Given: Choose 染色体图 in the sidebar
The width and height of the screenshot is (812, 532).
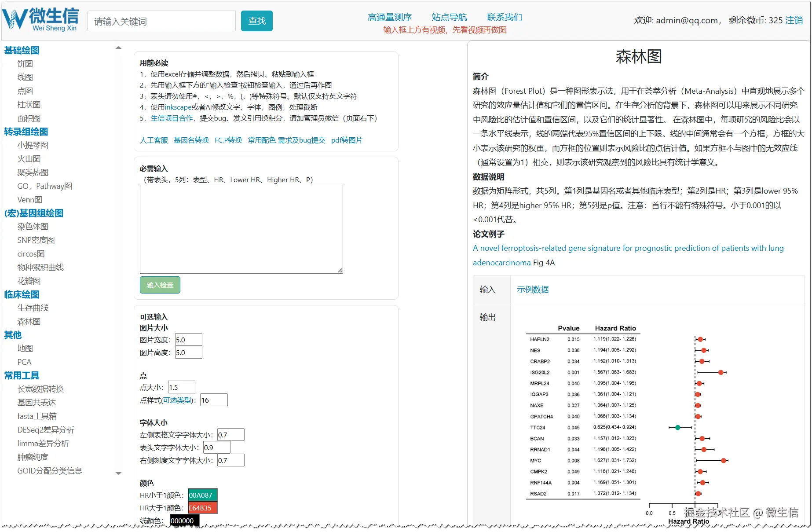Looking at the screenshot, I should 33,227.
